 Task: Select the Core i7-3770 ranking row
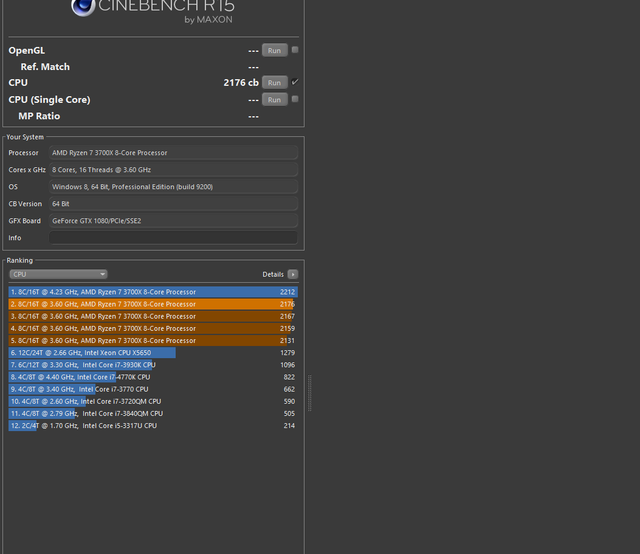point(153,389)
